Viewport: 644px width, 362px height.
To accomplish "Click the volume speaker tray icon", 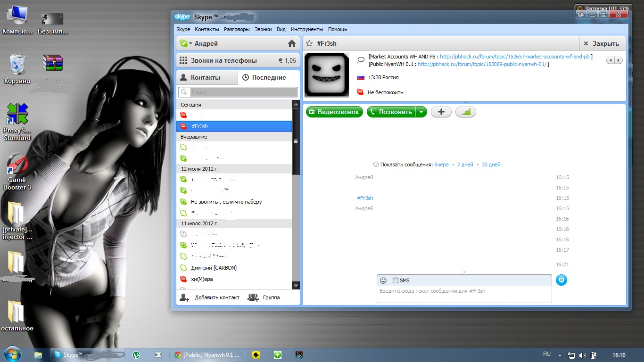I will pos(583,355).
